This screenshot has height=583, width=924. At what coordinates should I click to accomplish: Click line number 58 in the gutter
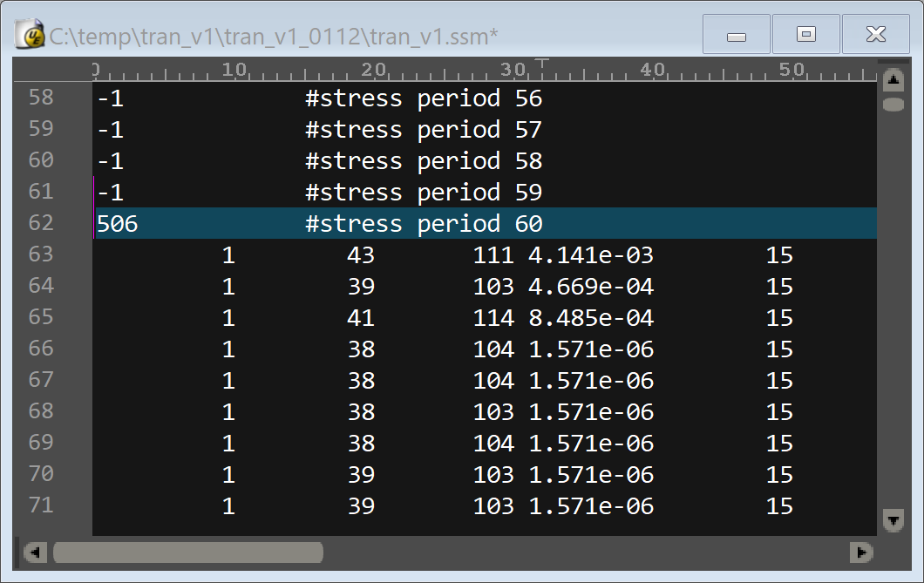tap(40, 98)
